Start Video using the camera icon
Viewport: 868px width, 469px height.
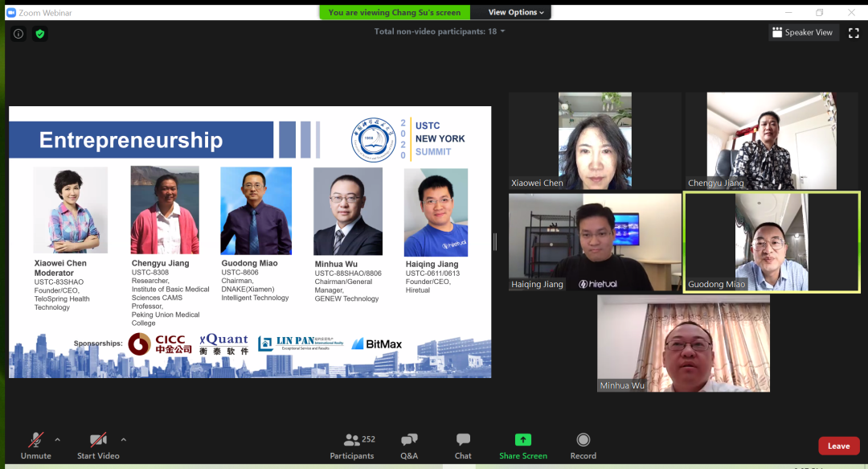pos(98,446)
